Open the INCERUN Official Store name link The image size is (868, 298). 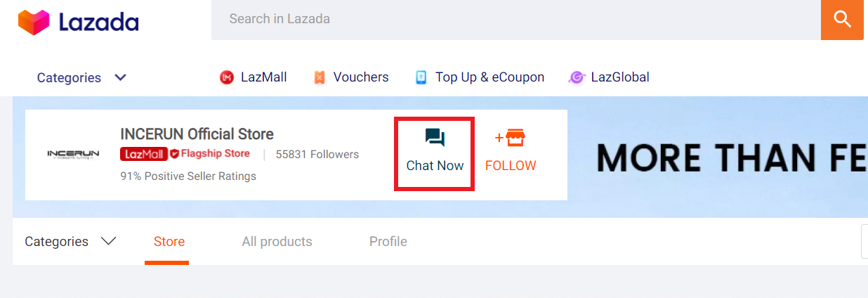pyautogui.click(x=197, y=134)
